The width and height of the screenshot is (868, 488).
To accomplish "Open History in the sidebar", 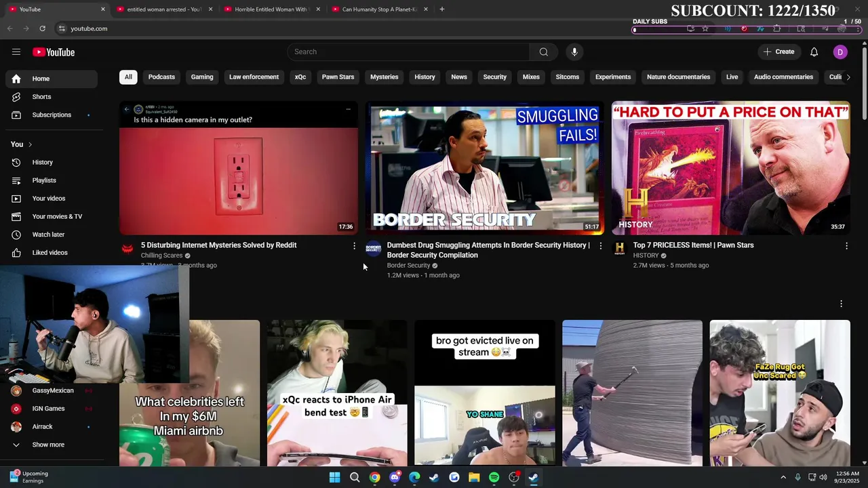I will tap(52, 163).
